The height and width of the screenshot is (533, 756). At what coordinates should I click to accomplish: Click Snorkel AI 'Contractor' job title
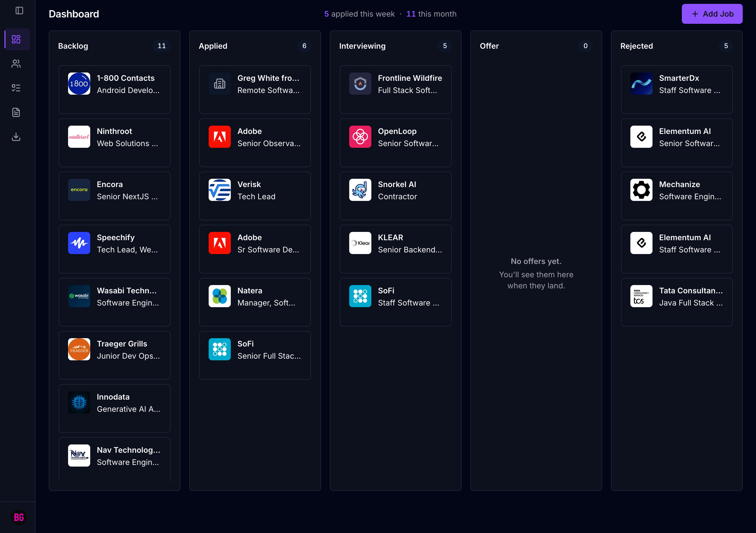pos(397,196)
